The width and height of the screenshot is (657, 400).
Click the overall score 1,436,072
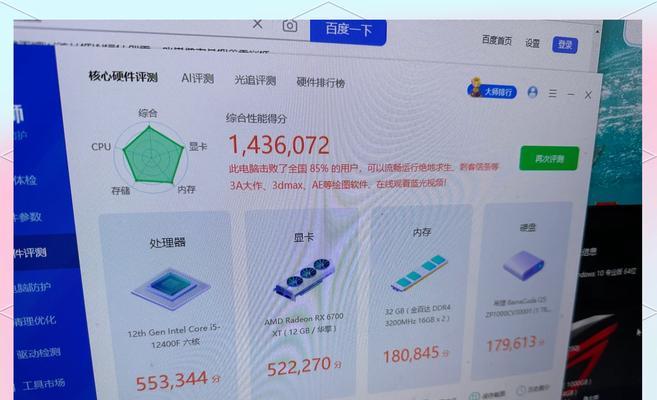click(x=279, y=145)
